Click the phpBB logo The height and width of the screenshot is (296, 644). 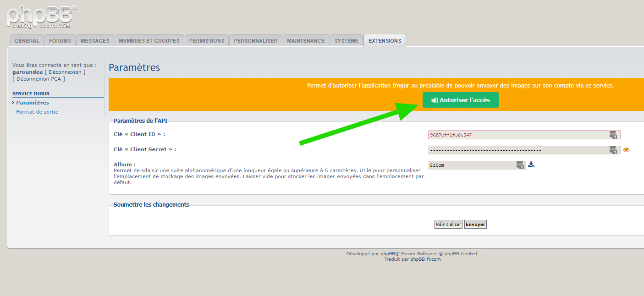tap(41, 16)
